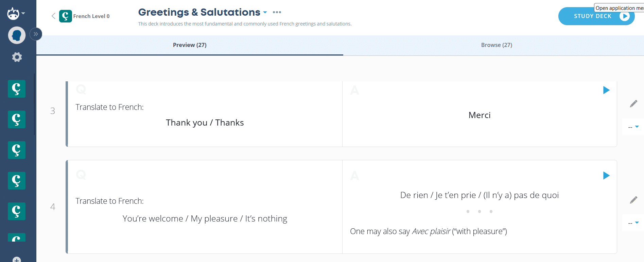Edit card 3 with the pencil icon

[x=633, y=104]
